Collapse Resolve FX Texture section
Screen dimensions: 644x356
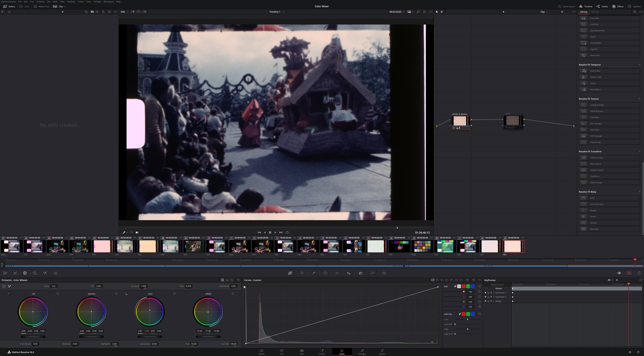pos(639,99)
